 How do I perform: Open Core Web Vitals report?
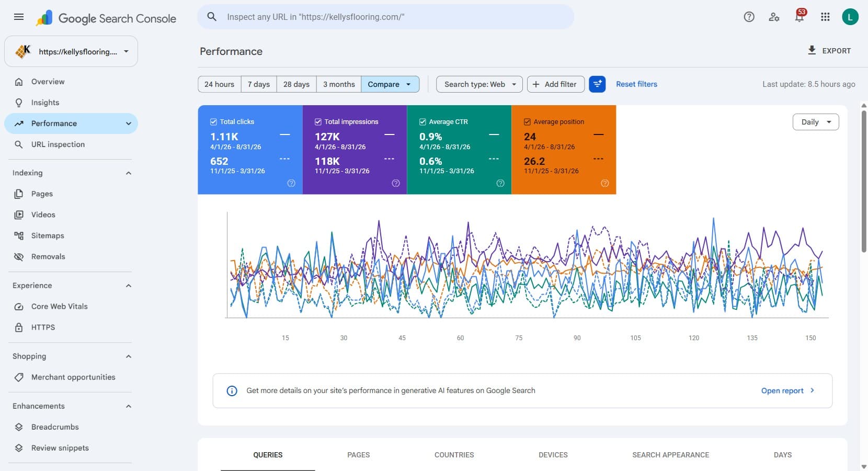(59, 307)
